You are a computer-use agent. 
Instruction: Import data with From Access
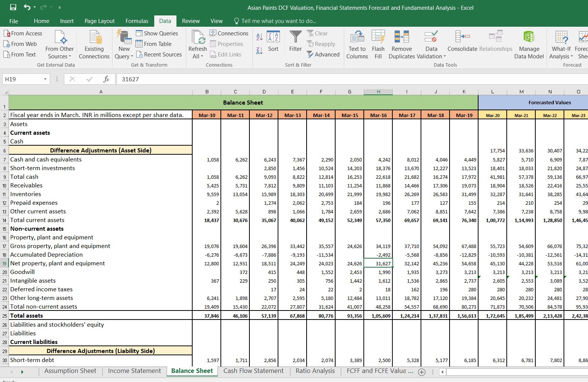23,33
